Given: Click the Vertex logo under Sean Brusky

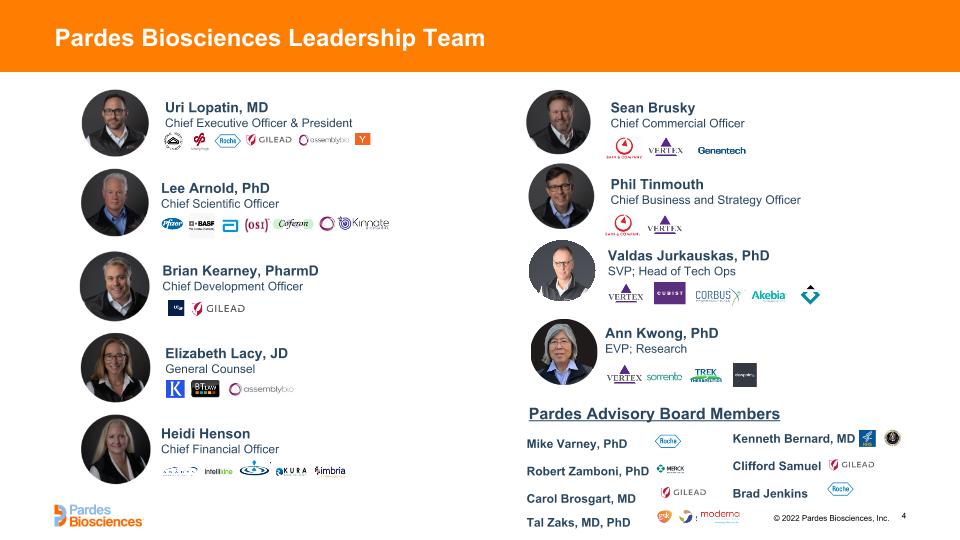Looking at the screenshot, I should 666,147.
